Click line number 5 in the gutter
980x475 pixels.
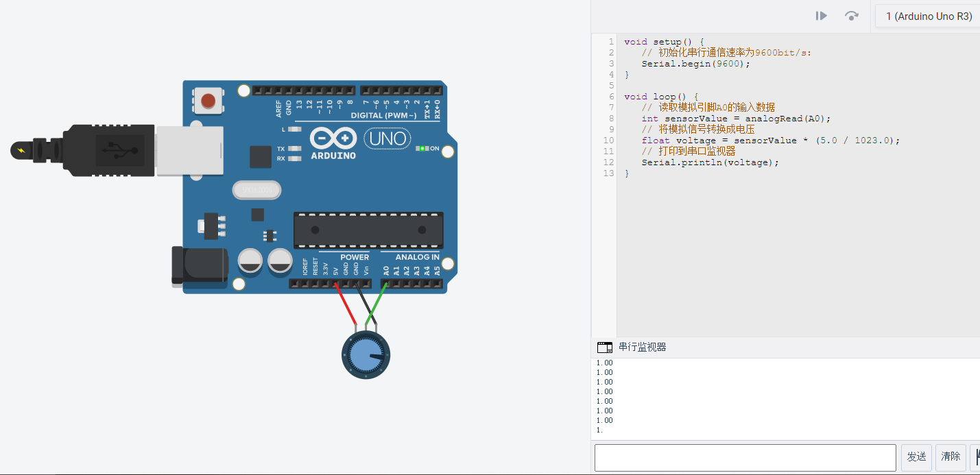tap(612, 86)
